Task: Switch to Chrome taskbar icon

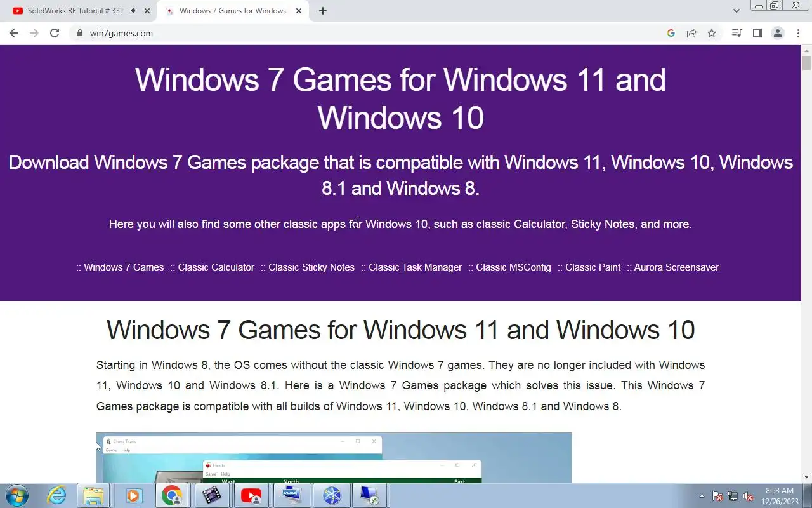Action: pos(172,495)
